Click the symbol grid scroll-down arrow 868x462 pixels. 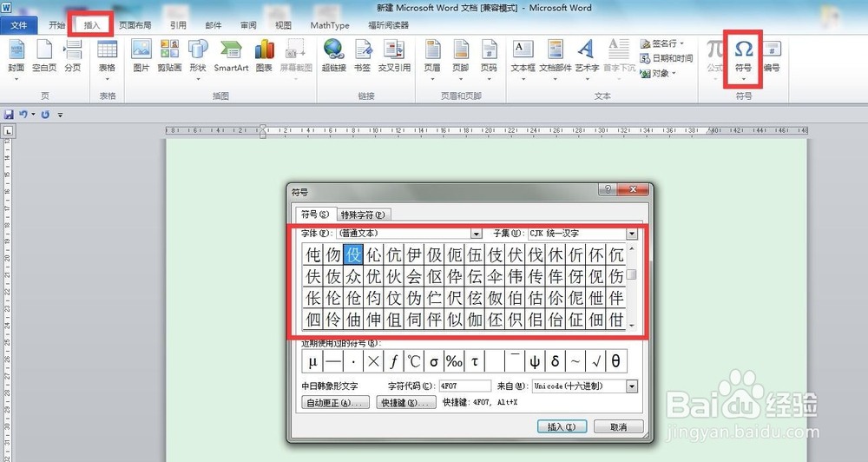click(632, 326)
